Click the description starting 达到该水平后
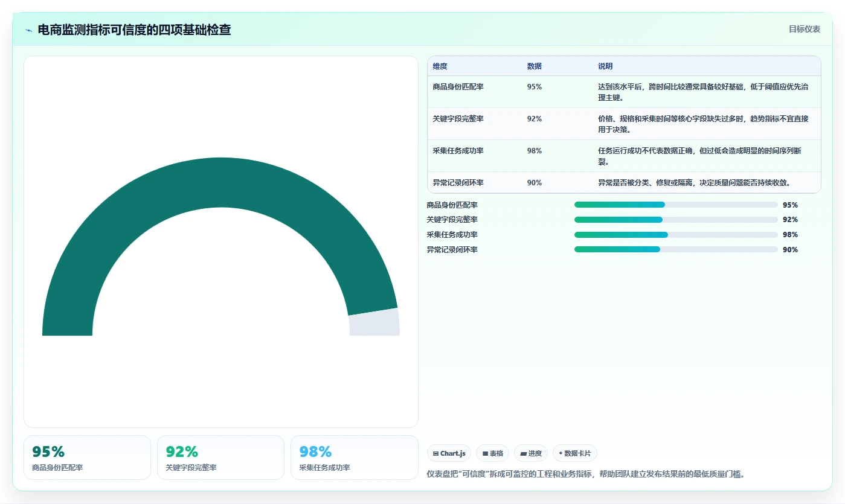Viewport: 845px width, 504px height. [x=703, y=92]
